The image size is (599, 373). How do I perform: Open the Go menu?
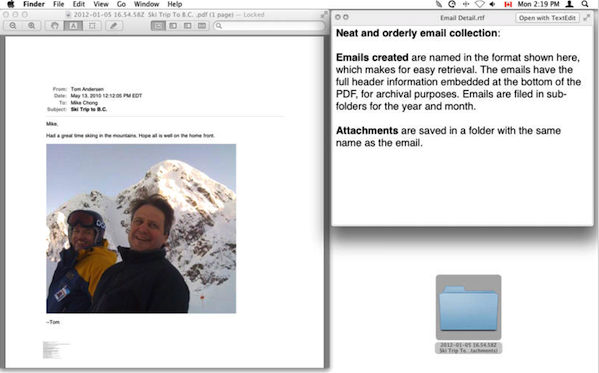coord(121,4)
